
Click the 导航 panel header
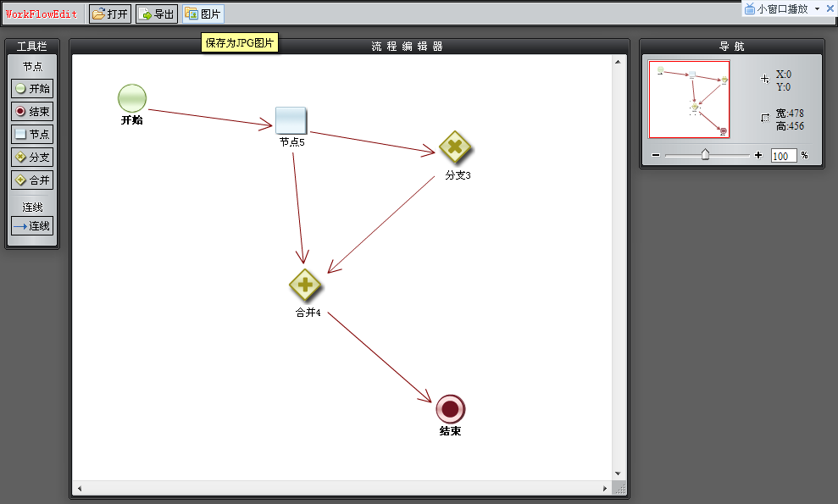tap(731, 47)
